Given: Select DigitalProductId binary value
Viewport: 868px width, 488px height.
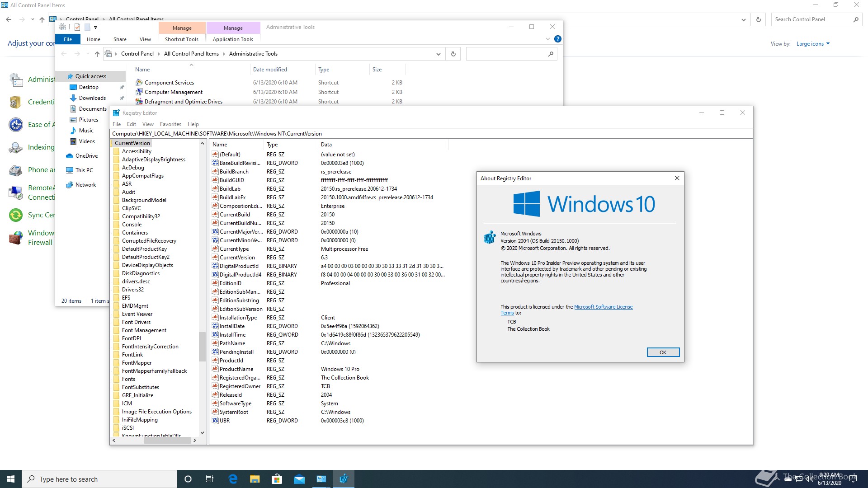Looking at the screenshot, I should 239,266.
